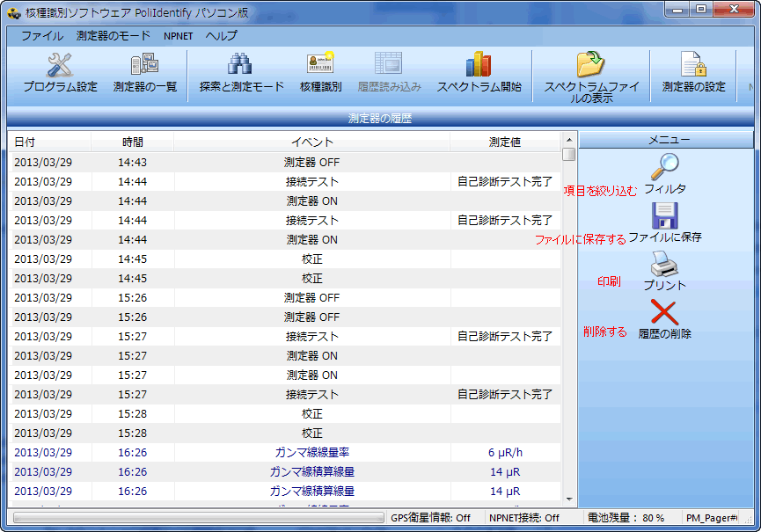
Task: Open プログラム設定 wrench icon
Action: point(60,65)
